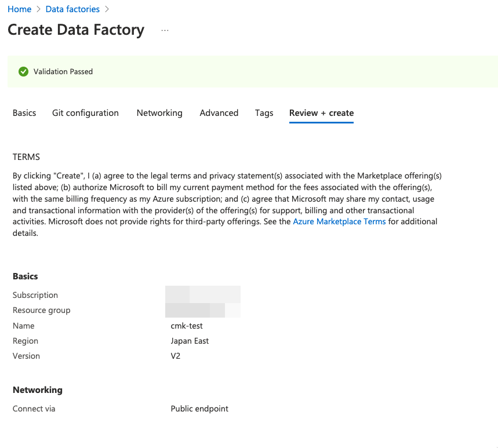Click the chevron after Data factories breadcrumb
Viewport: 498px width, 448px height.
[x=108, y=9]
